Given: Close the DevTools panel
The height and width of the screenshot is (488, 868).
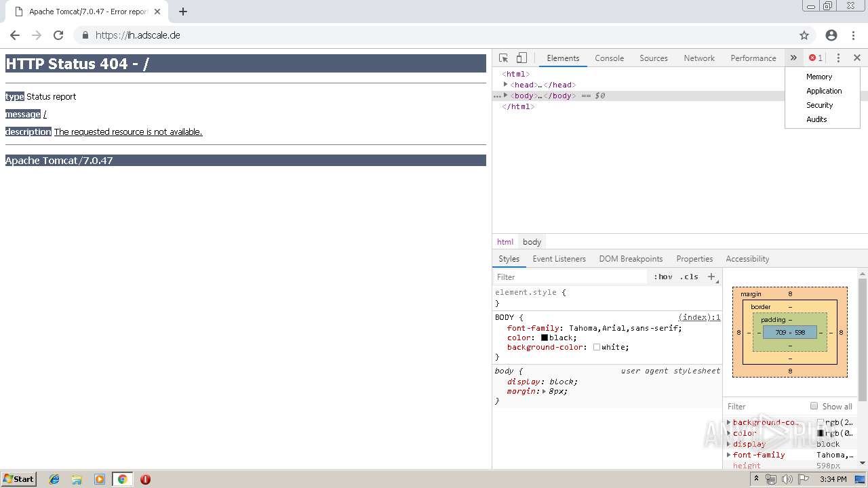Looking at the screenshot, I should (857, 58).
